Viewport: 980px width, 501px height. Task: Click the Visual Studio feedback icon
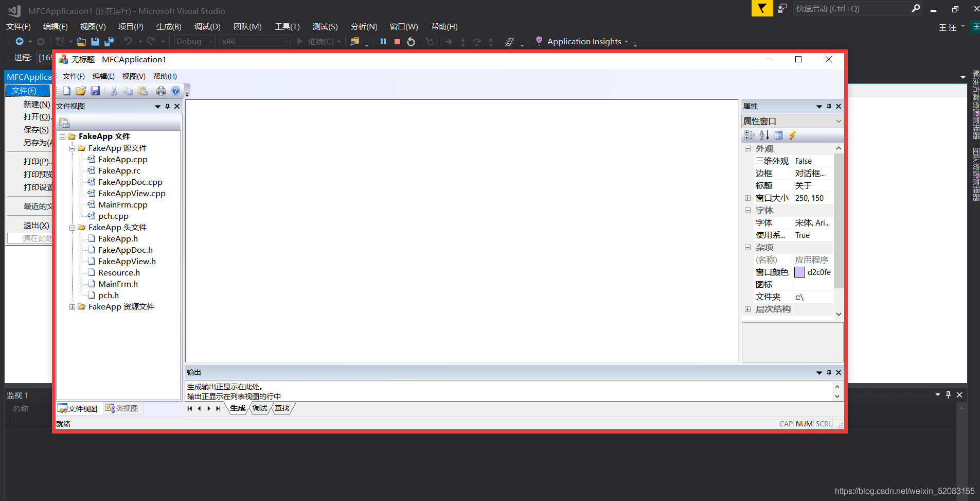pyautogui.click(x=782, y=8)
